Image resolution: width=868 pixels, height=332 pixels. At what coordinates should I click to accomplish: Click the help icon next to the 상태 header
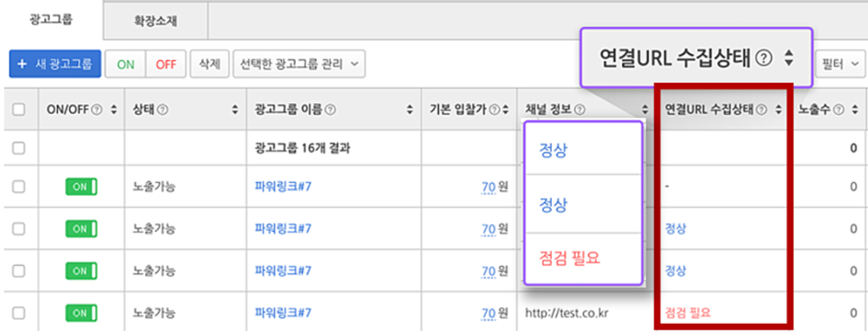[163, 109]
